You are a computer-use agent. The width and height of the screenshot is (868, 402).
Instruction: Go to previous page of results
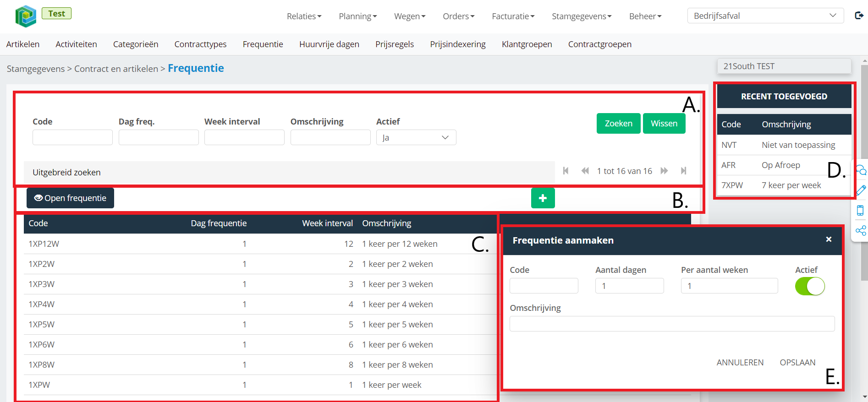pos(585,171)
